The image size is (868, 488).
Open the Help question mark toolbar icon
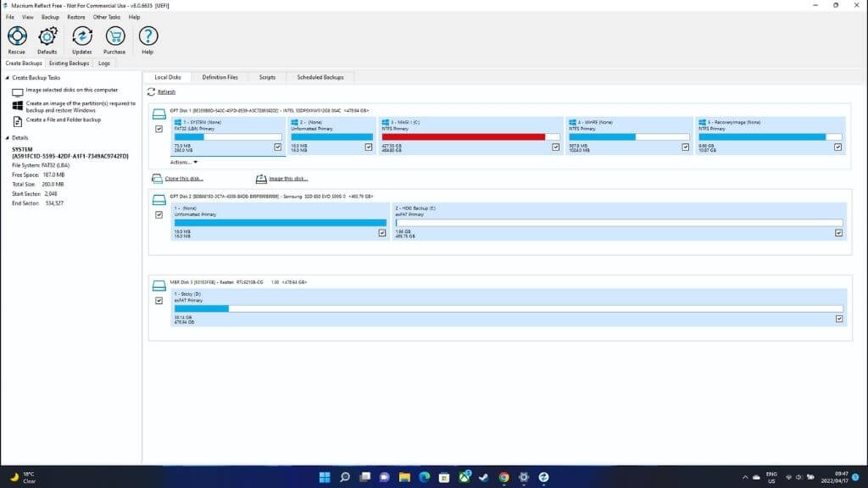coord(147,36)
